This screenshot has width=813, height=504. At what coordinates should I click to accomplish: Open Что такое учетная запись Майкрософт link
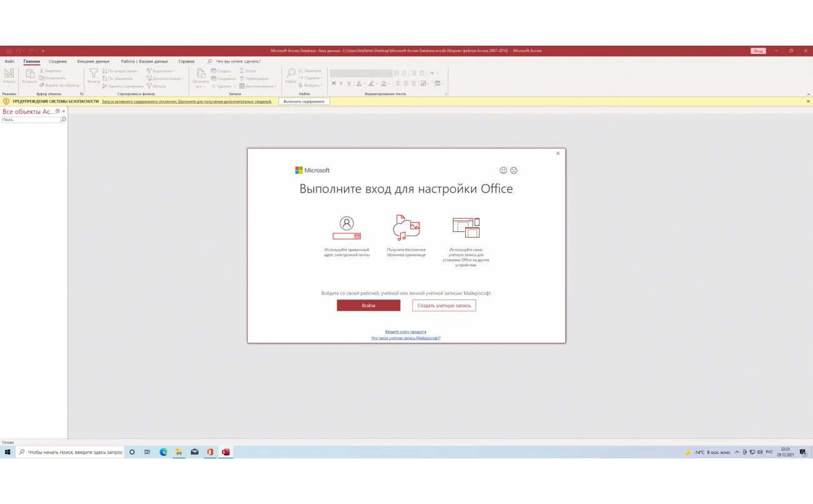[406, 338]
